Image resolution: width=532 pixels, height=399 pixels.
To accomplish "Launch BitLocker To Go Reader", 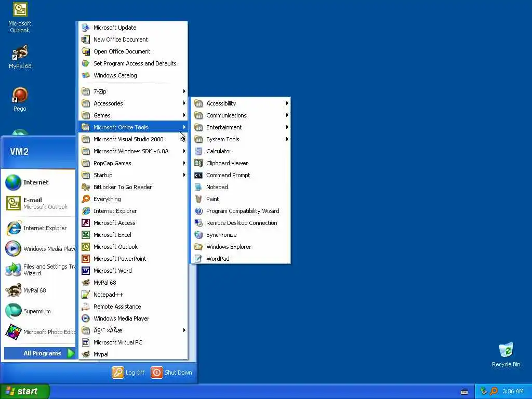I will (x=133, y=187).
